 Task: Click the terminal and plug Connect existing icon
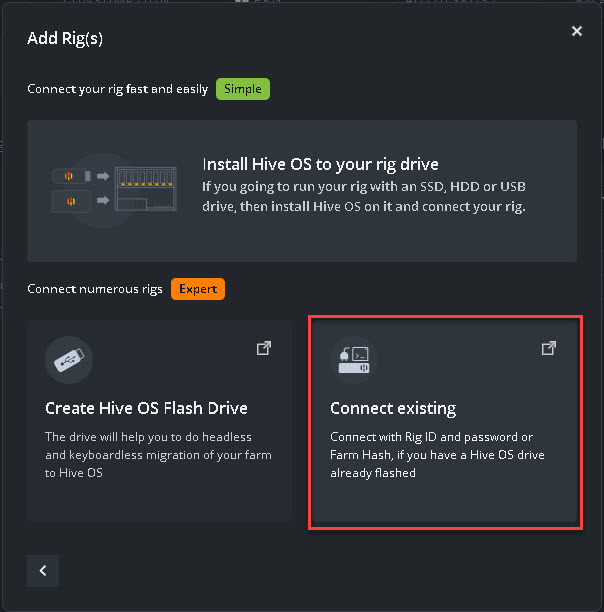tap(354, 360)
